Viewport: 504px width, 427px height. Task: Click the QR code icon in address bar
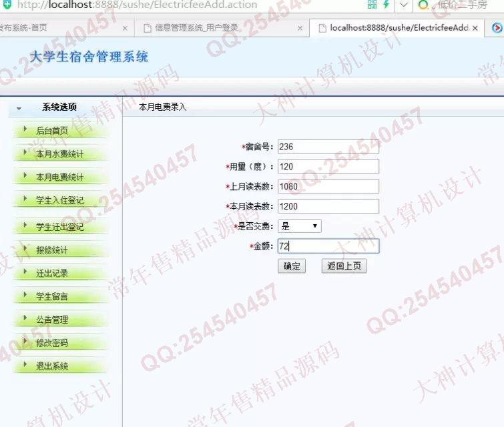(372, 5)
